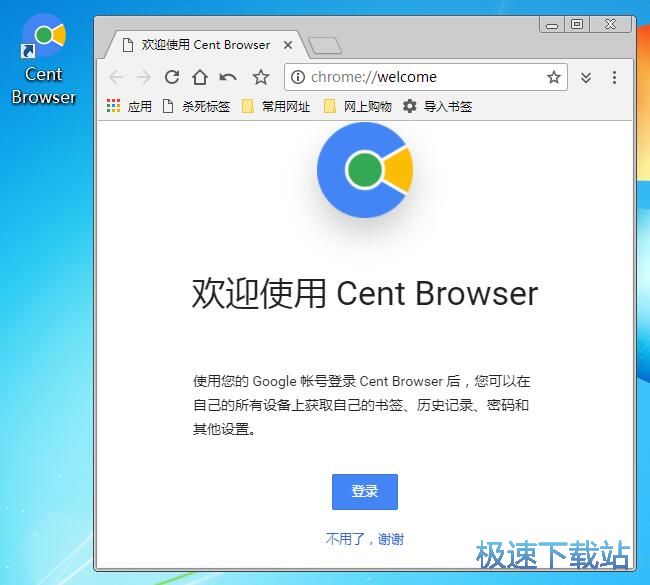
Task: Reload the welcome page
Action: [172, 77]
